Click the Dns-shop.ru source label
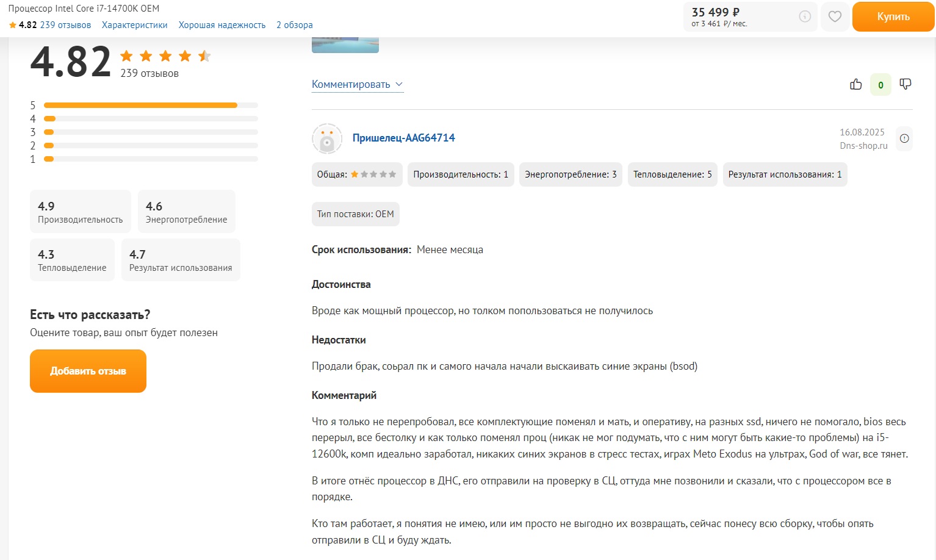This screenshot has height=560, width=936. pyautogui.click(x=863, y=146)
